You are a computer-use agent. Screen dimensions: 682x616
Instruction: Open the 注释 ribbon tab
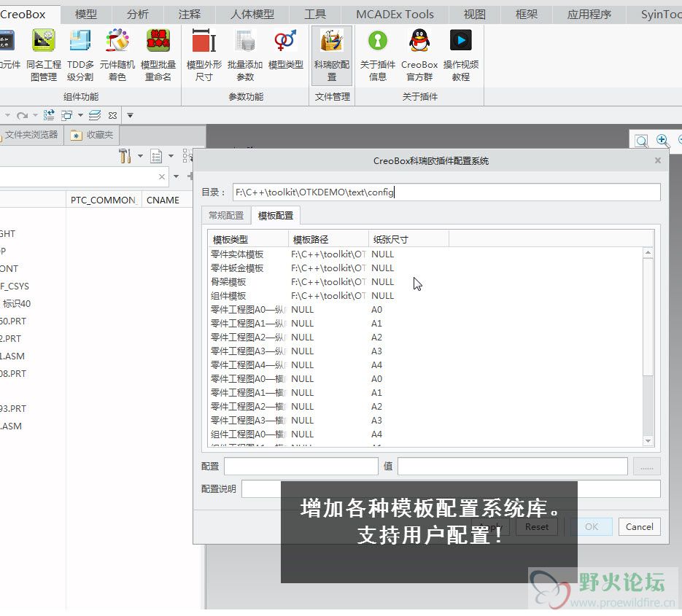point(189,15)
